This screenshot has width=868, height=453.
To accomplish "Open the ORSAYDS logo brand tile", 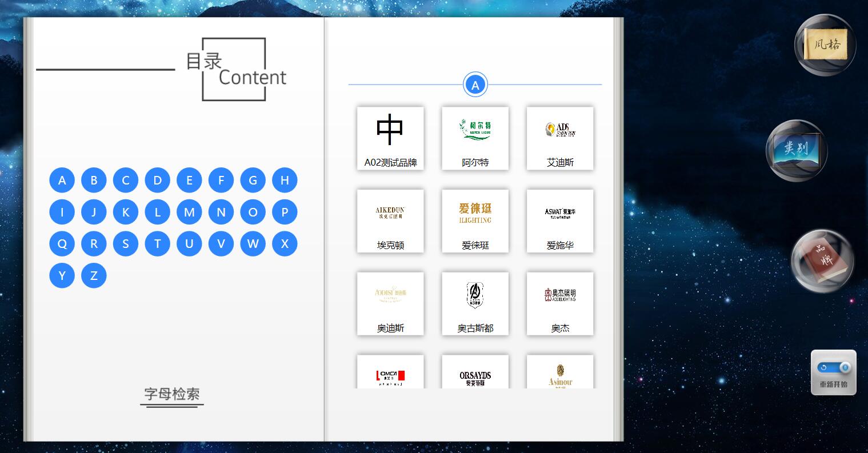I will click(x=475, y=372).
